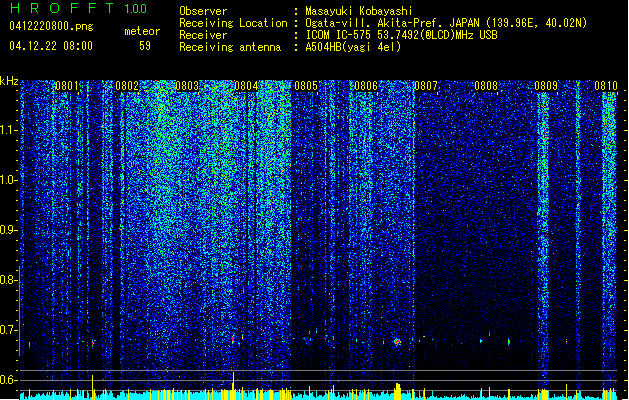
Task: Click the HROFFT title text
Action: click(x=62, y=8)
